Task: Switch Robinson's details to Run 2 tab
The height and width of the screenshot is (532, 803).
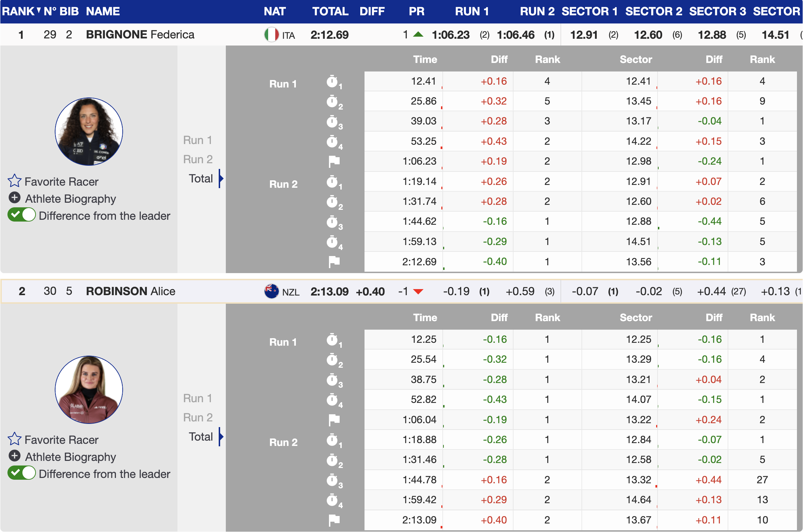Action: point(198,417)
